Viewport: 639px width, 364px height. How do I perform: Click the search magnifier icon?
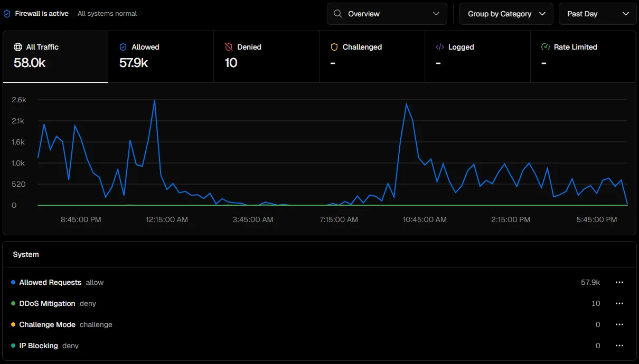coord(338,14)
